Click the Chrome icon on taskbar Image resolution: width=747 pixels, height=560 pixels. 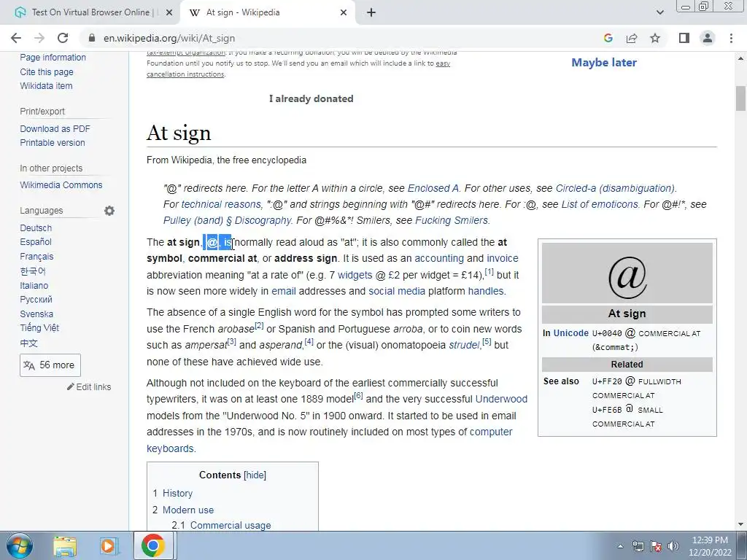[152, 546]
